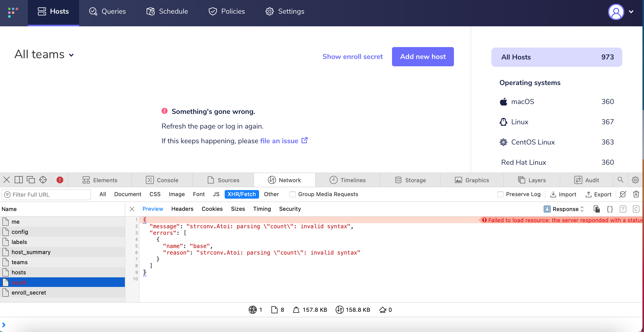The width and height of the screenshot is (644, 332).
Task: Click the Add new host button
Action: point(423,56)
